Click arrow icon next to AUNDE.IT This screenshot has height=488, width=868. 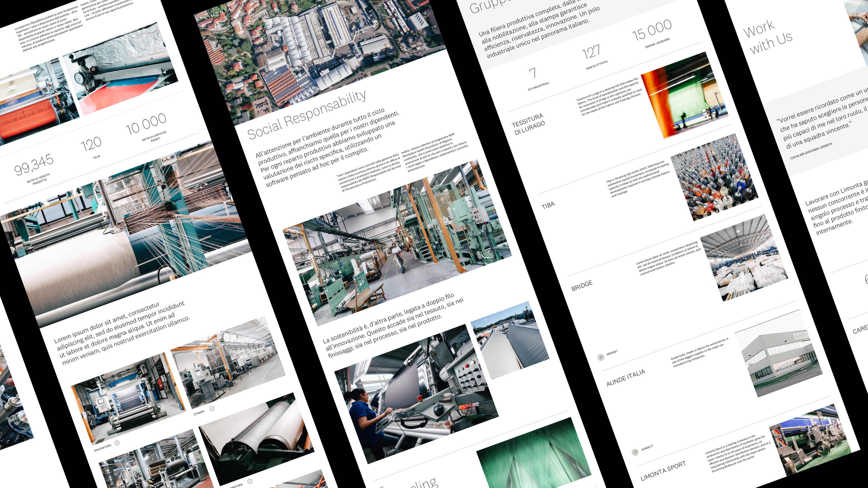[635, 452]
